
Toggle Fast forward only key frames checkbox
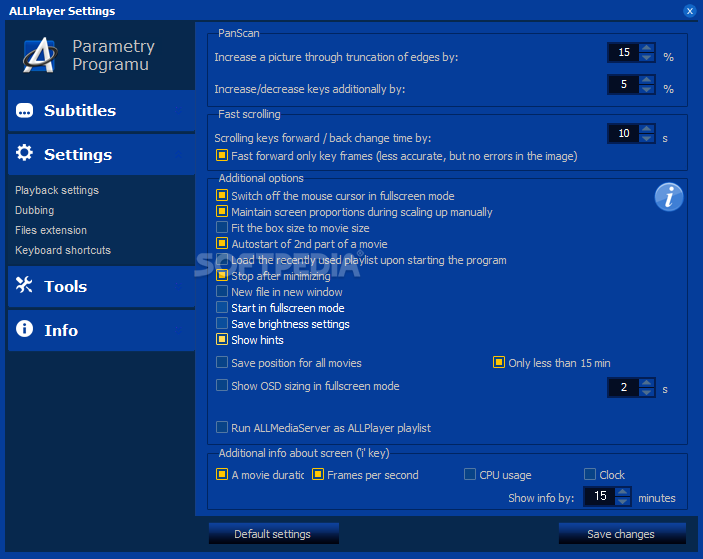[x=222, y=155]
